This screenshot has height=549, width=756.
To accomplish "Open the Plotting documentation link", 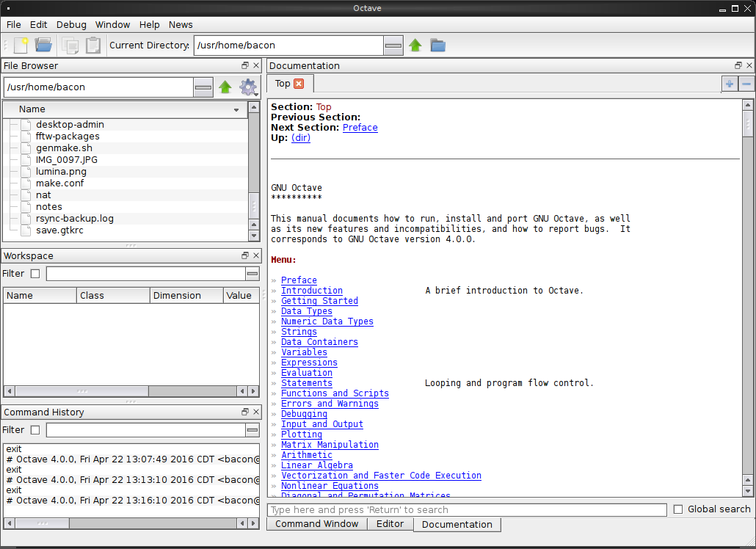I will click(302, 435).
